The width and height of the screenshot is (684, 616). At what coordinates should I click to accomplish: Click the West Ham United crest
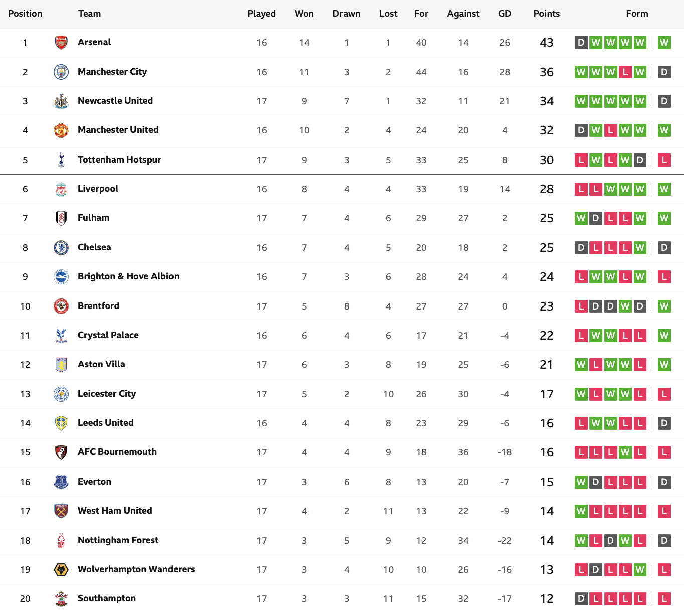point(61,511)
